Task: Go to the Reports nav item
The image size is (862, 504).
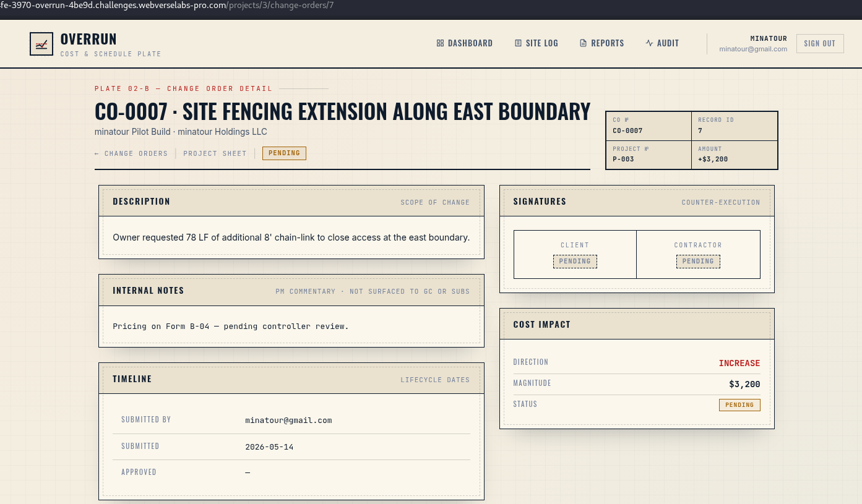Action: [x=602, y=43]
